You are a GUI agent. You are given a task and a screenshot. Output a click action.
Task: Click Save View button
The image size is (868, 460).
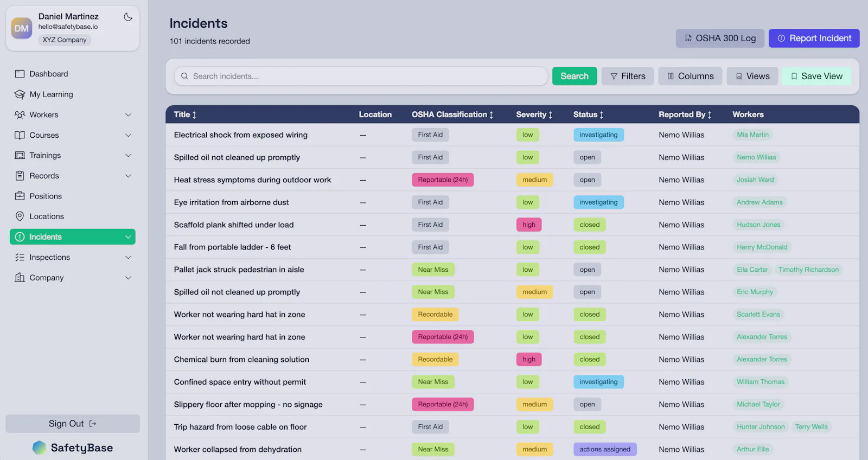816,76
